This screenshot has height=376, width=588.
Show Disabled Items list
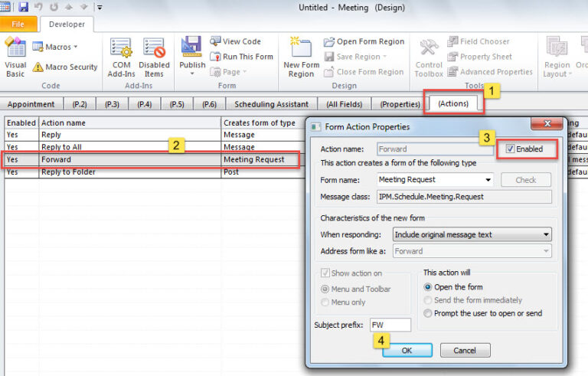[154, 57]
